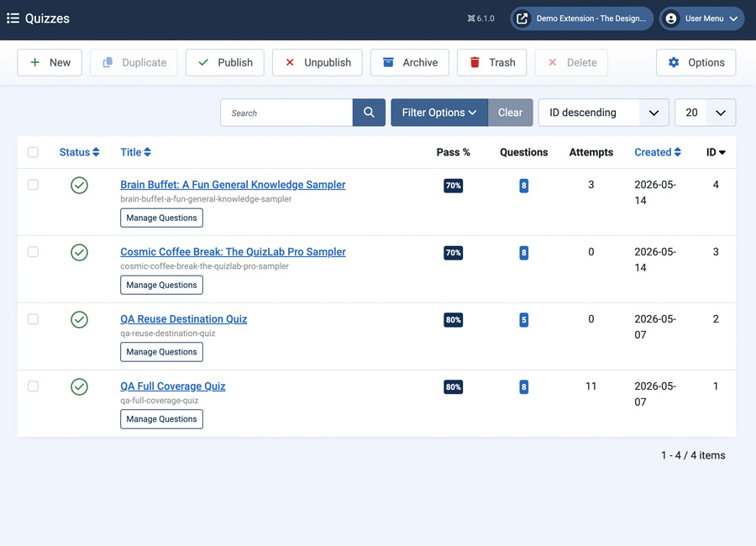
Task: Toggle the select-all checkbox in header
Action: pos(34,152)
